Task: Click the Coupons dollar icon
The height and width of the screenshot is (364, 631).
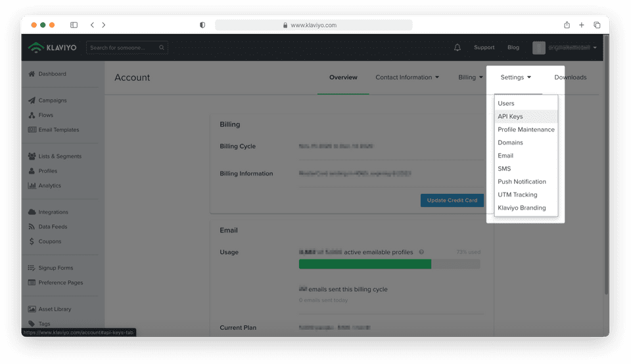Action: (32, 241)
